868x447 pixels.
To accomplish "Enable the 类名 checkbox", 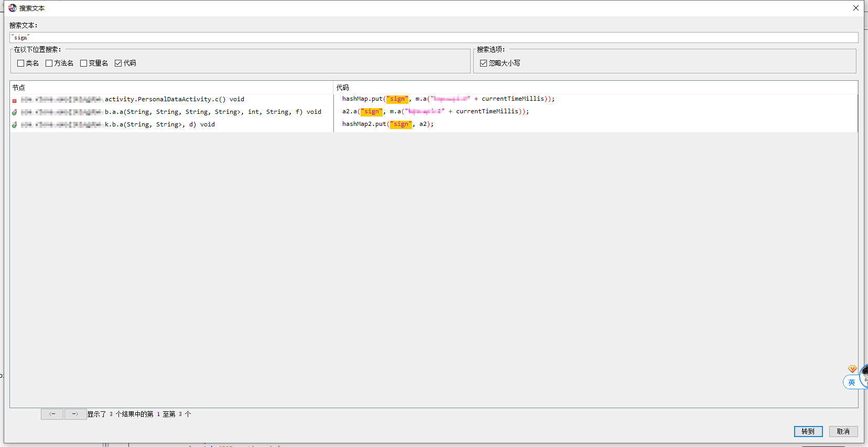I will point(21,63).
